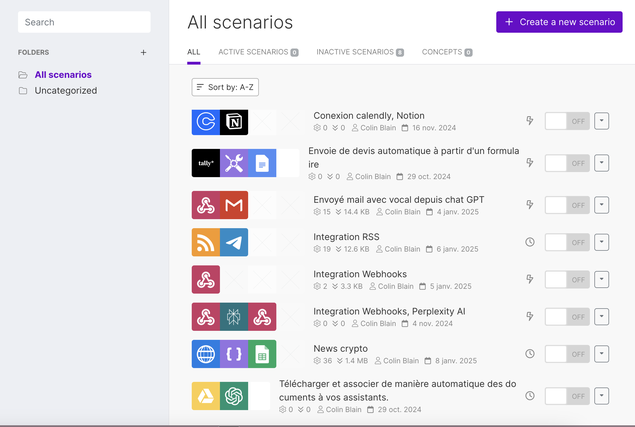
Task: Click the Notion icon in Conexion calendly scenario
Action: pos(234,122)
